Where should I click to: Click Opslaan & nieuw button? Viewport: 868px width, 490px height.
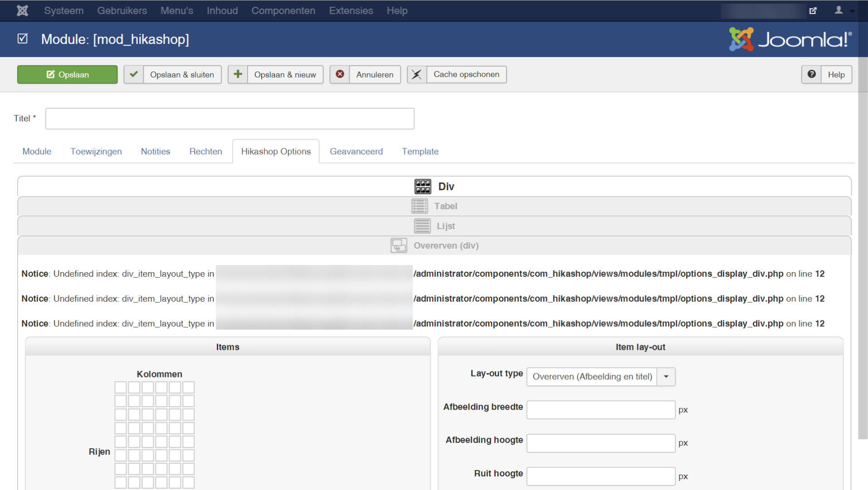[x=276, y=74]
